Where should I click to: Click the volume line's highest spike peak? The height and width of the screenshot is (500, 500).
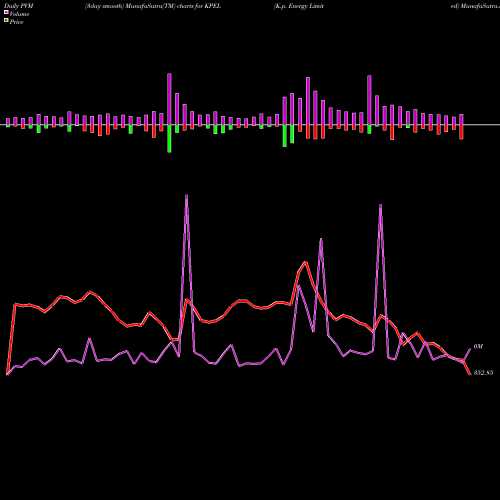tap(186, 196)
